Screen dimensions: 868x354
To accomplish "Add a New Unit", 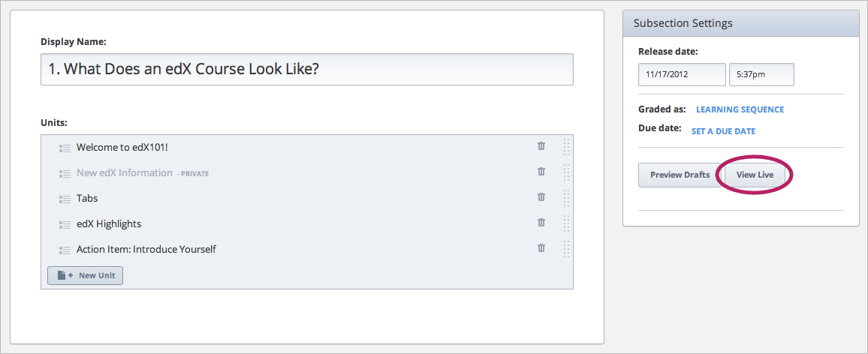I will tap(86, 275).
